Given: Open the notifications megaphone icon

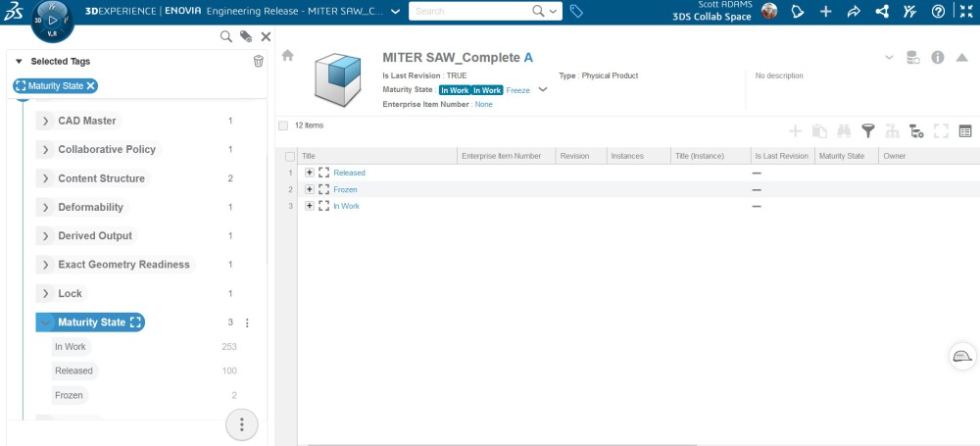Looking at the screenshot, I should (x=798, y=11).
